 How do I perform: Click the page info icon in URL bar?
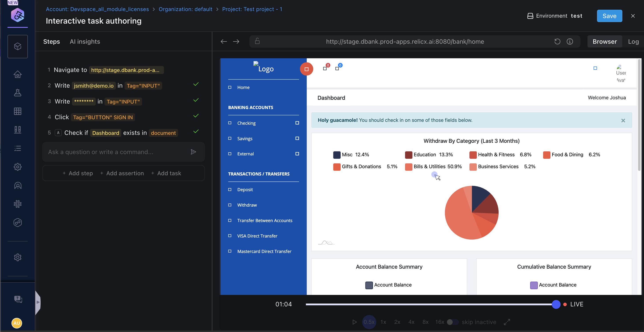pyautogui.click(x=570, y=41)
